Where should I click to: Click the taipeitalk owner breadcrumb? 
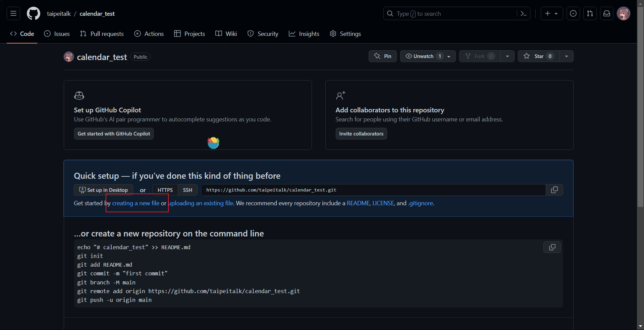(59, 14)
